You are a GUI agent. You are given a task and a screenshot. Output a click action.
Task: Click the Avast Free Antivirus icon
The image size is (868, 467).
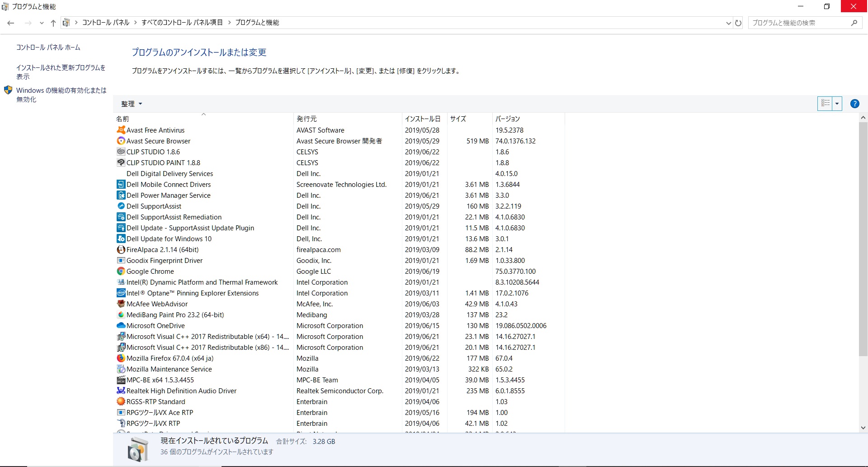(x=121, y=130)
